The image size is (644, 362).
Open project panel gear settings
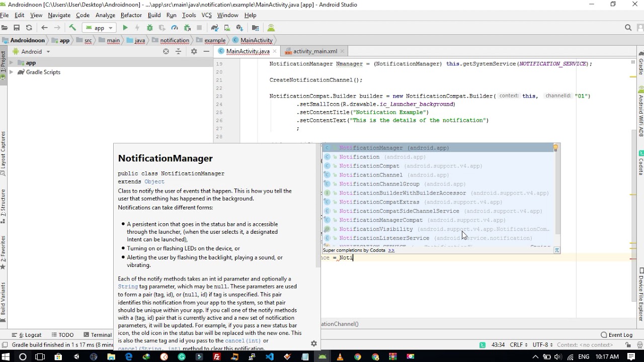coord(194,51)
